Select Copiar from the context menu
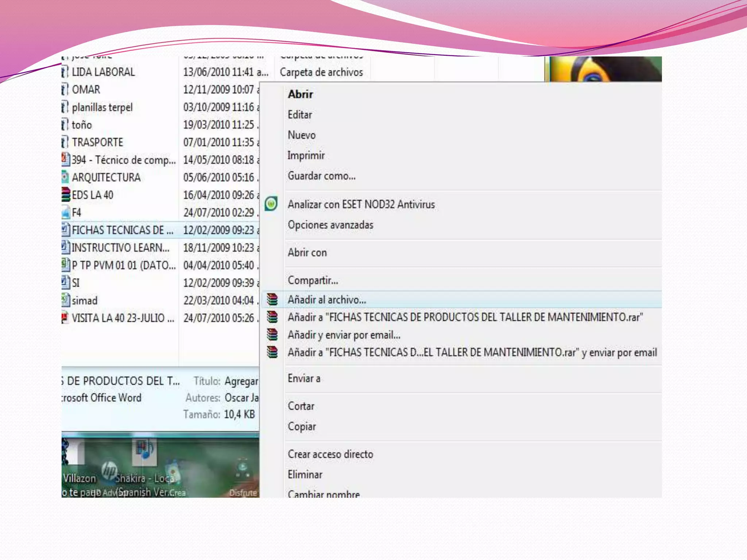This screenshot has width=747, height=560. pyautogui.click(x=302, y=427)
